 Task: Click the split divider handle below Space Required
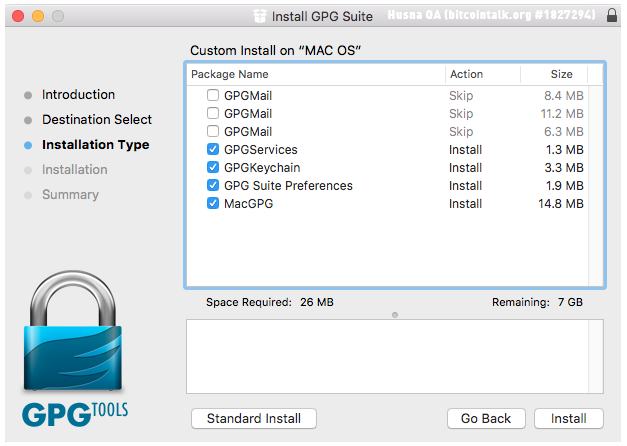395,315
